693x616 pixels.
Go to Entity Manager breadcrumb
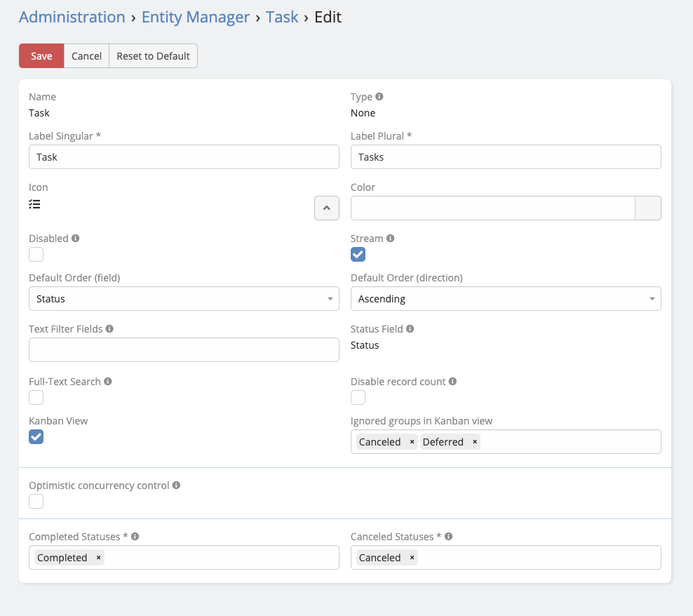point(196,17)
